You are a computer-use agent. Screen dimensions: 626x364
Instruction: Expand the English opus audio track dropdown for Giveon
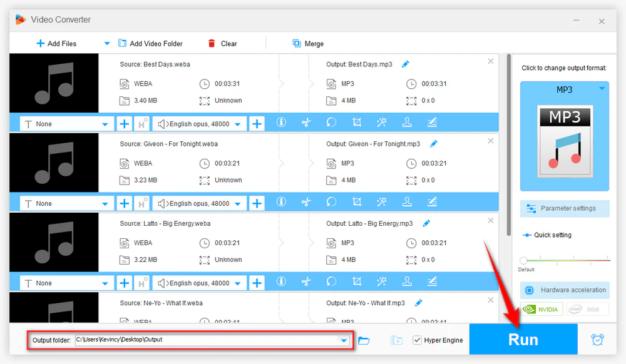tap(200, 204)
